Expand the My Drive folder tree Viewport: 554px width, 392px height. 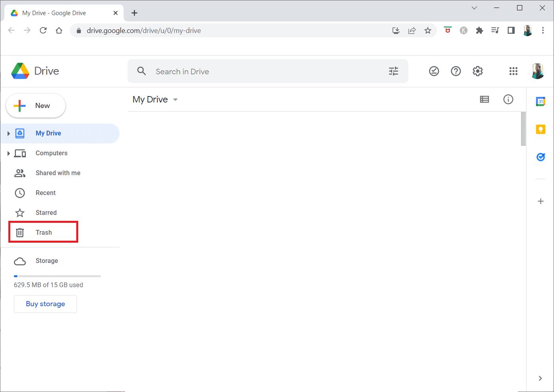pos(8,133)
